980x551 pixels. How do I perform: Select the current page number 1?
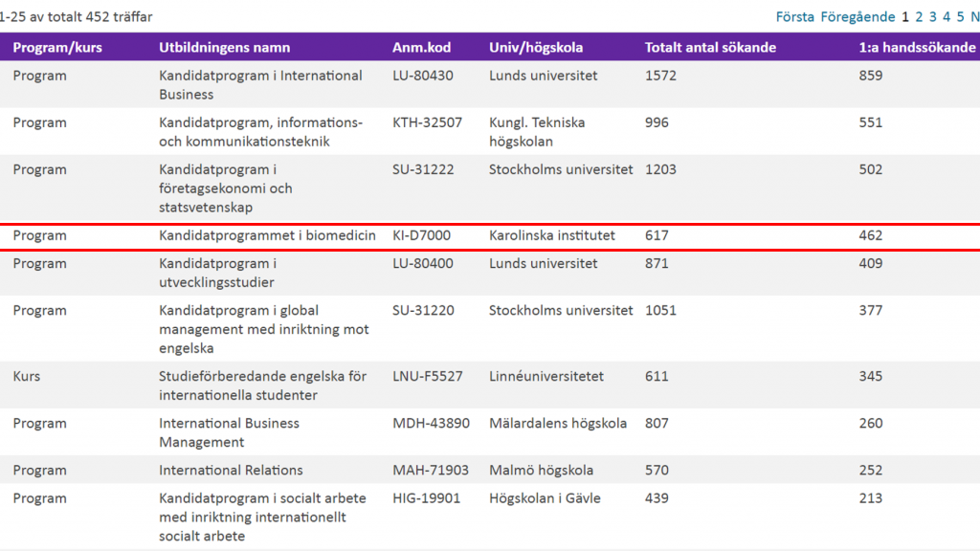click(x=905, y=17)
